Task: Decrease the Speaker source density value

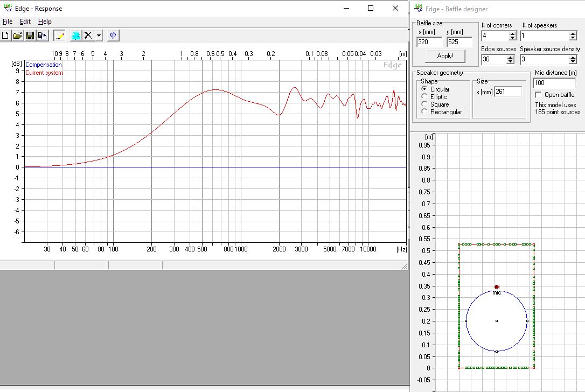Action: click(x=573, y=61)
